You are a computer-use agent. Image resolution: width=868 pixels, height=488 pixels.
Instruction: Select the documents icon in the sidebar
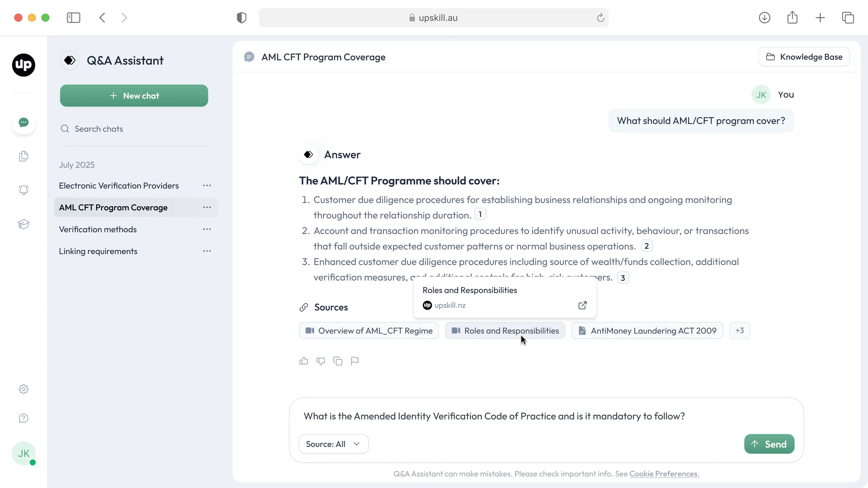pyautogui.click(x=23, y=156)
